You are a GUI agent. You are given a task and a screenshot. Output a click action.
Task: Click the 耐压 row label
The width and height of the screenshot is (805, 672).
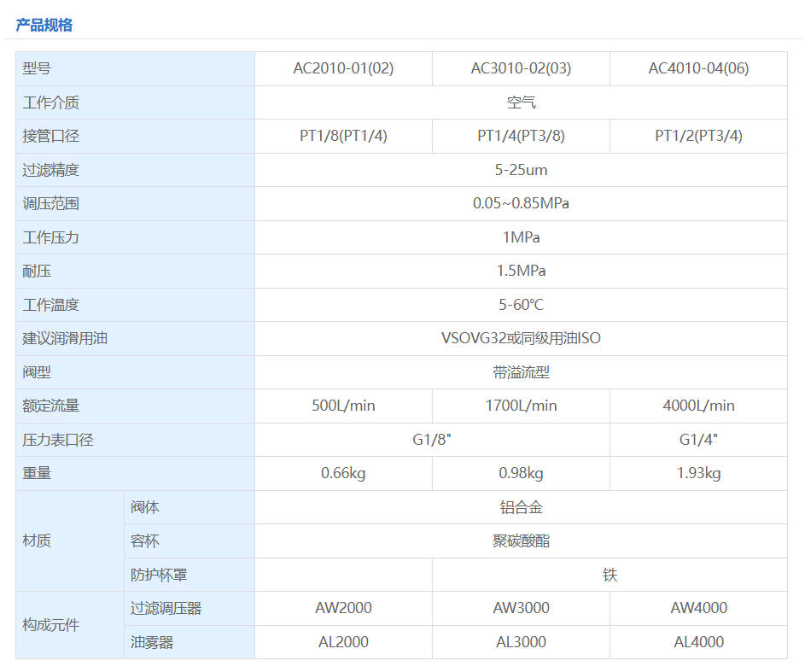click(x=37, y=271)
